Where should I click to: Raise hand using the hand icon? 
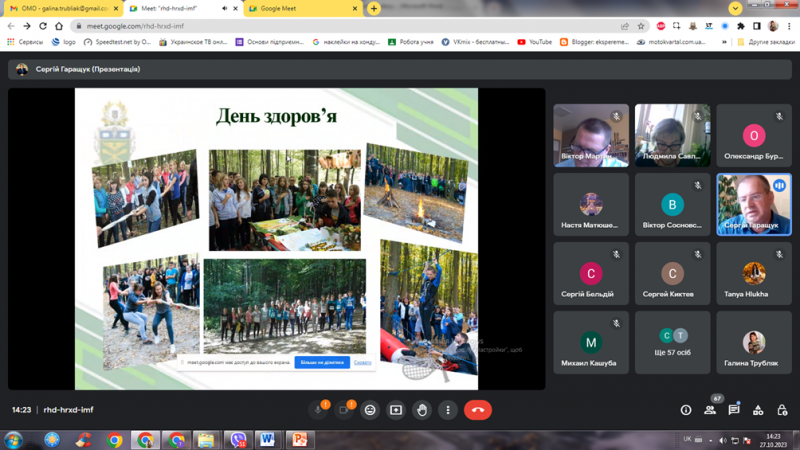pyautogui.click(x=422, y=410)
